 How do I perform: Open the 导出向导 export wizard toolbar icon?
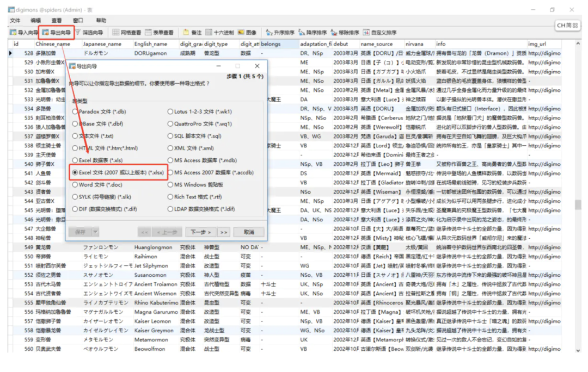coord(56,33)
